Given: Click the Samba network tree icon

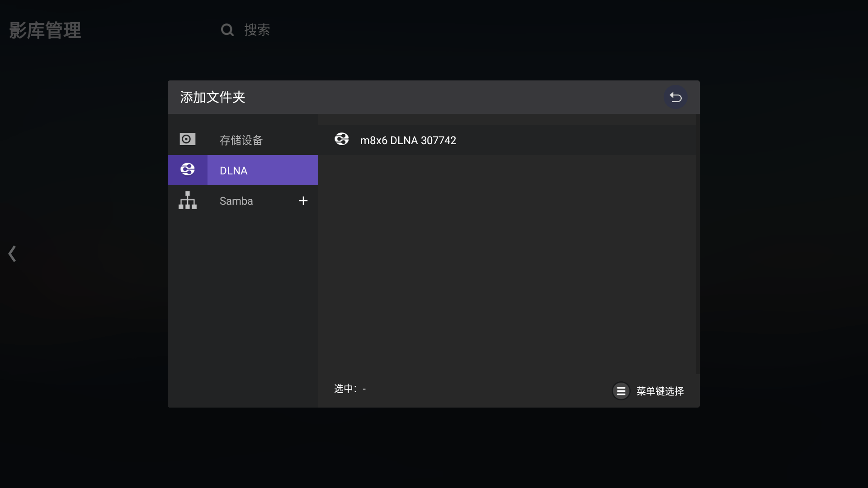Looking at the screenshot, I should coord(187,200).
